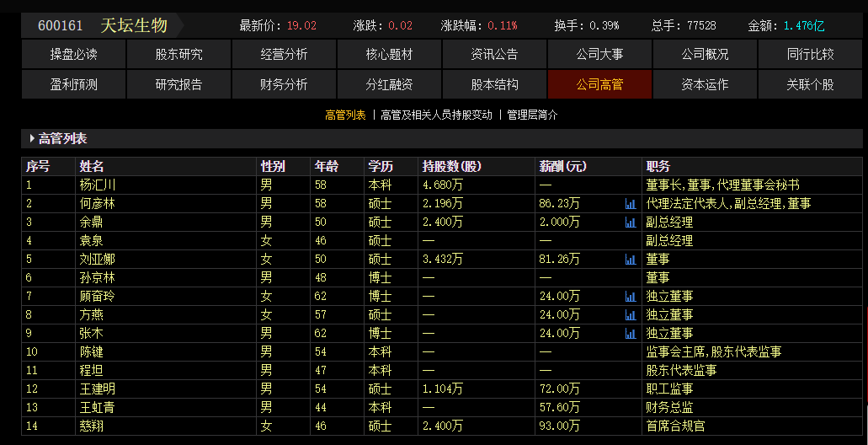Select executive name 刘亚娜

pos(98,260)
